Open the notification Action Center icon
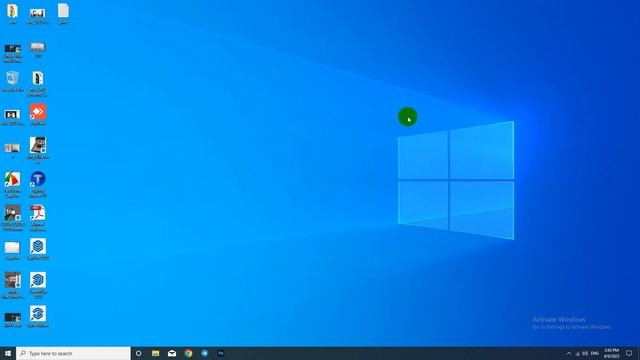The height and width of the screenshot is (360, 640). coord(629,353)
